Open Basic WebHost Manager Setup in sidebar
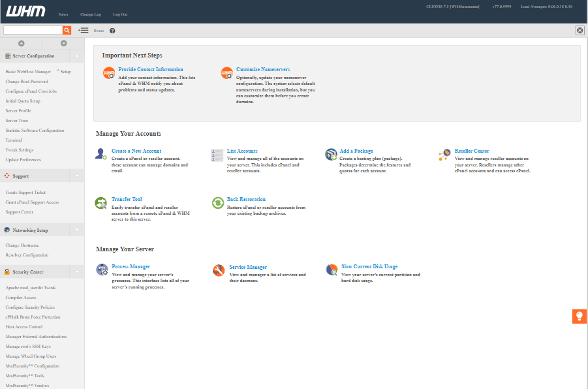 tap(39, 71)
